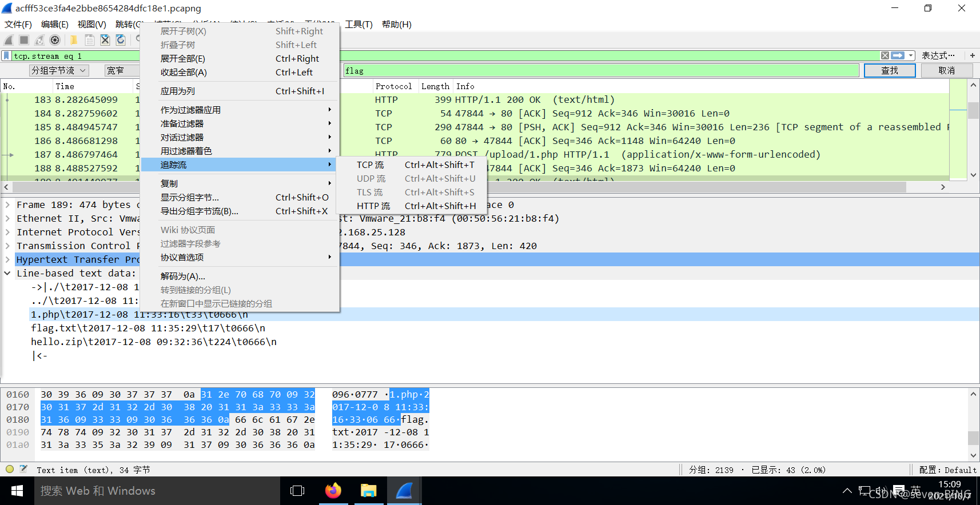Select 应用为列 menu entry
The image size is (980, 505).
pyautogui.click(x=240, y=91)
